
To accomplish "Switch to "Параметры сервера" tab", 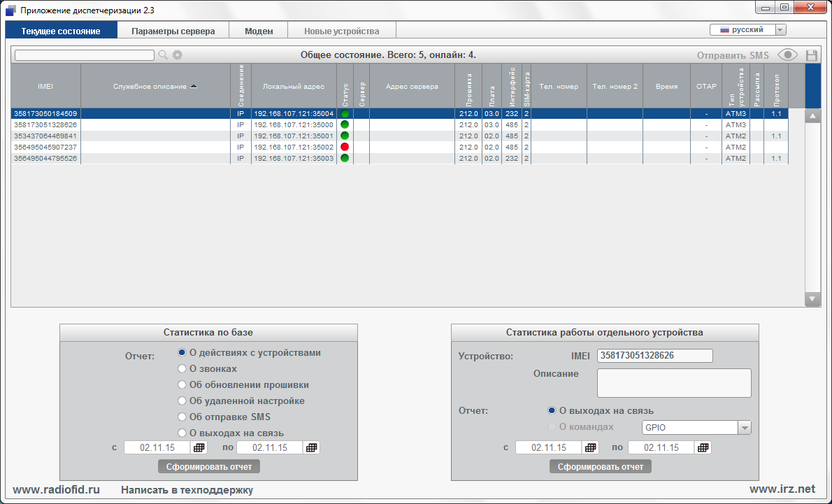I will coord(173,31).
